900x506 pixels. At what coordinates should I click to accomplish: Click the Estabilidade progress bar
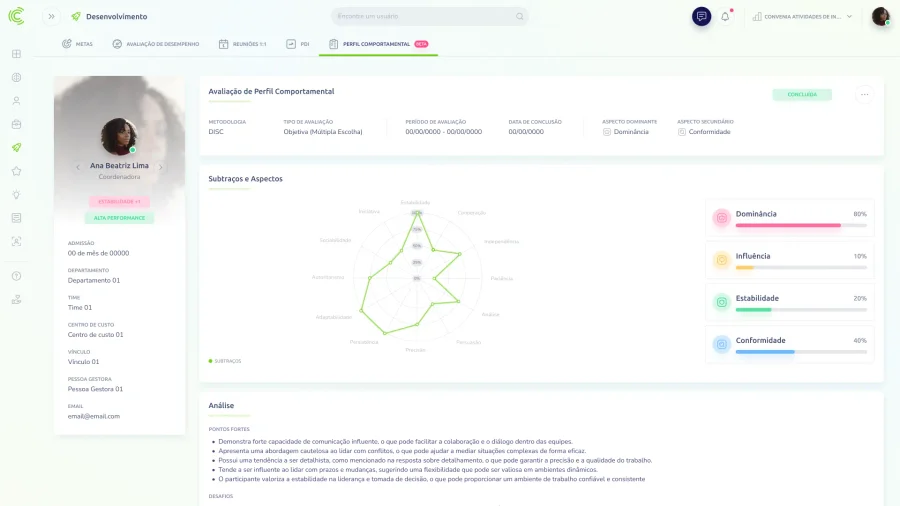(801, 310)
